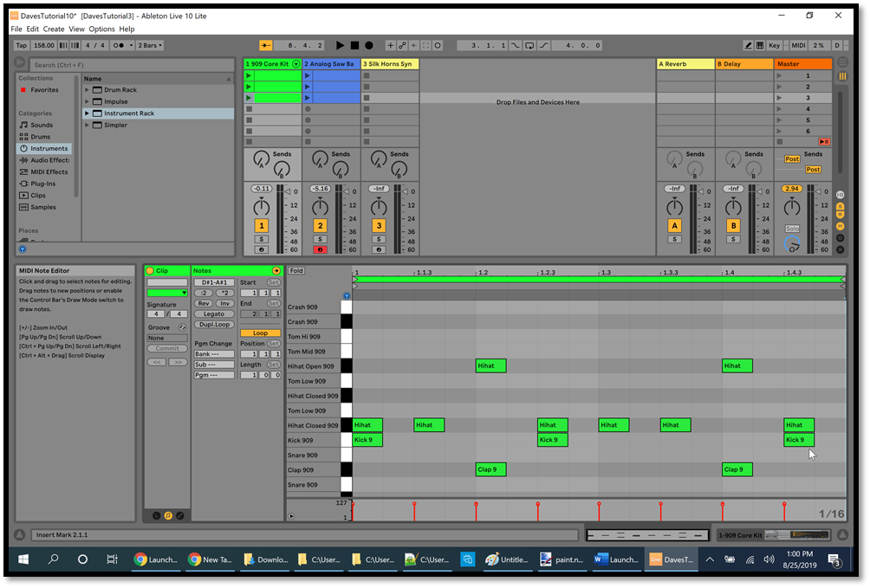Open the View menu
Screen dimensions: 870x588
(x=76, y=29)
